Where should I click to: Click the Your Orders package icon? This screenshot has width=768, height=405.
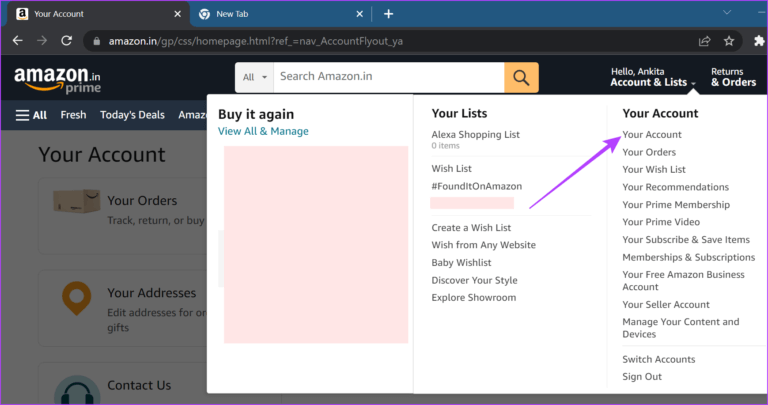(x=76, y=201)
